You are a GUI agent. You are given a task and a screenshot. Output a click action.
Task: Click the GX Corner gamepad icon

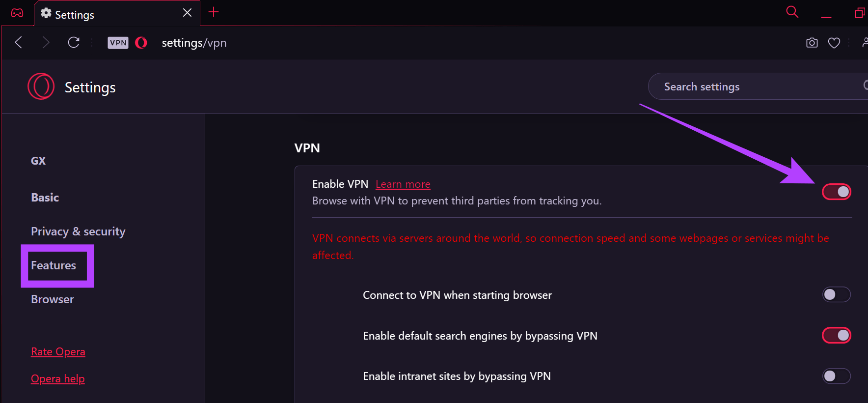(17, 13)
